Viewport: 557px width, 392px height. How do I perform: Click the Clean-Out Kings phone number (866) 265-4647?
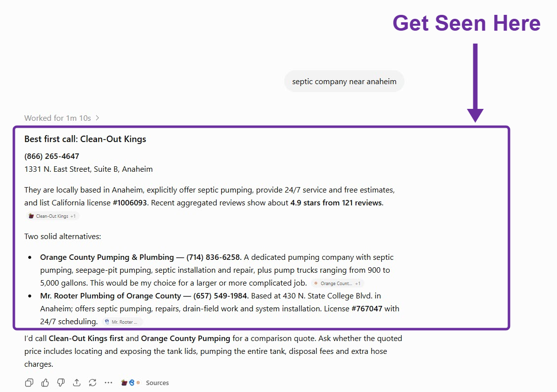(52, 156)
